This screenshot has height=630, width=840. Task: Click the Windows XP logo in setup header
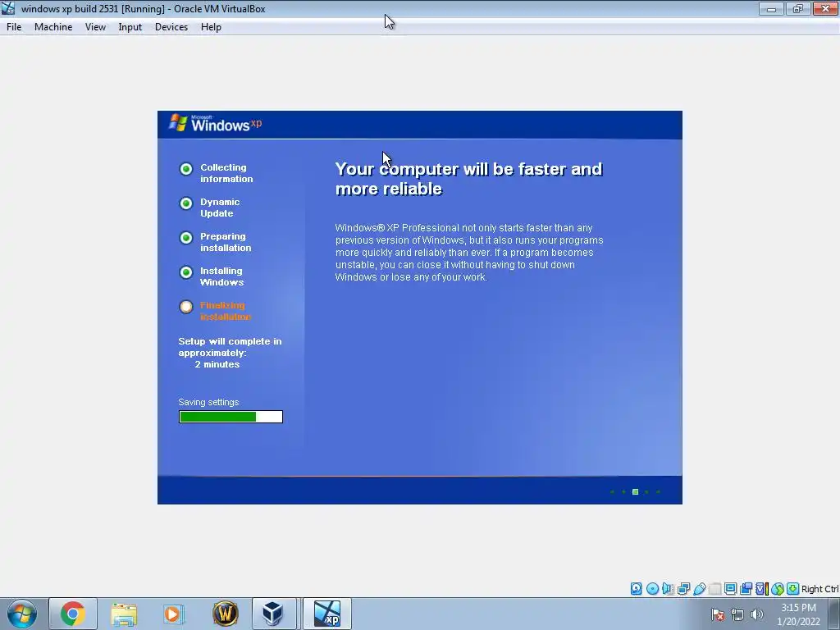pos(216,123)
